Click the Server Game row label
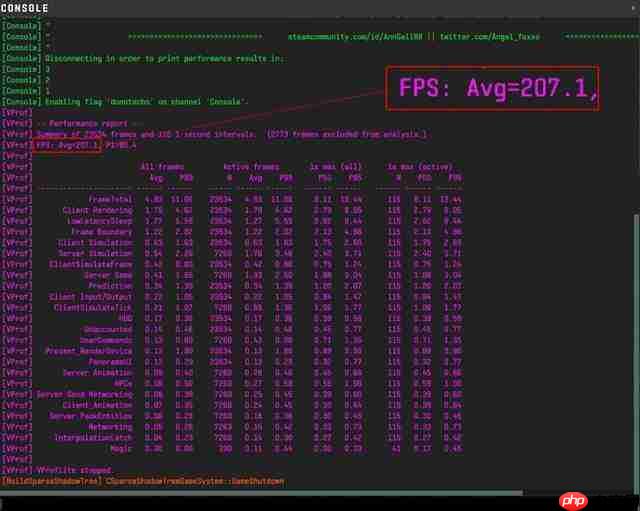640x511 pixels. 108,275
